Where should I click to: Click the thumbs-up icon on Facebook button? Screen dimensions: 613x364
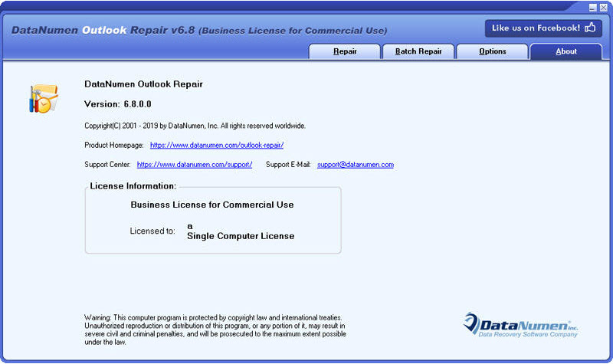[x=590, y=28]
